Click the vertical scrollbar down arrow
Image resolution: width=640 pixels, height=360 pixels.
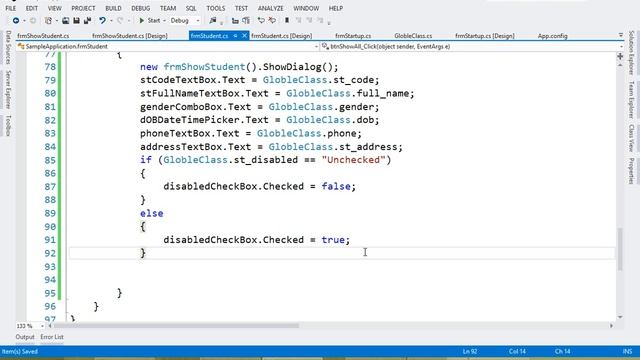pos(620,317)
